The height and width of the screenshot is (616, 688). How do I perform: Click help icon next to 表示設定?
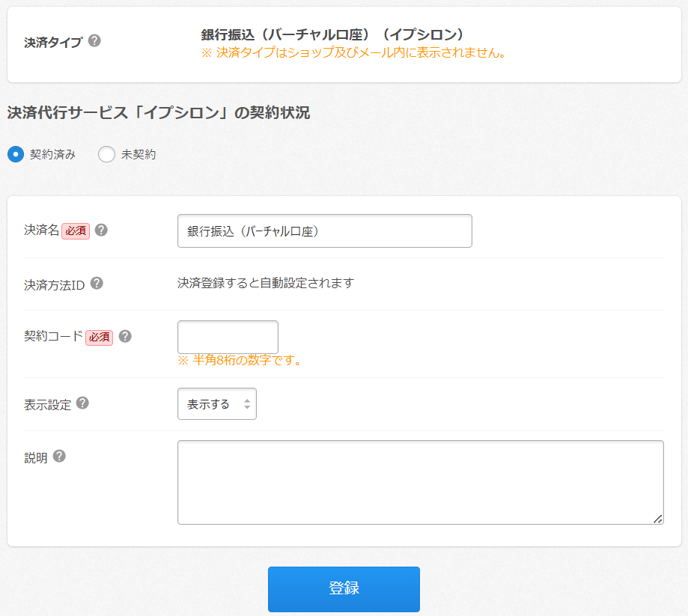click(82, 403)
